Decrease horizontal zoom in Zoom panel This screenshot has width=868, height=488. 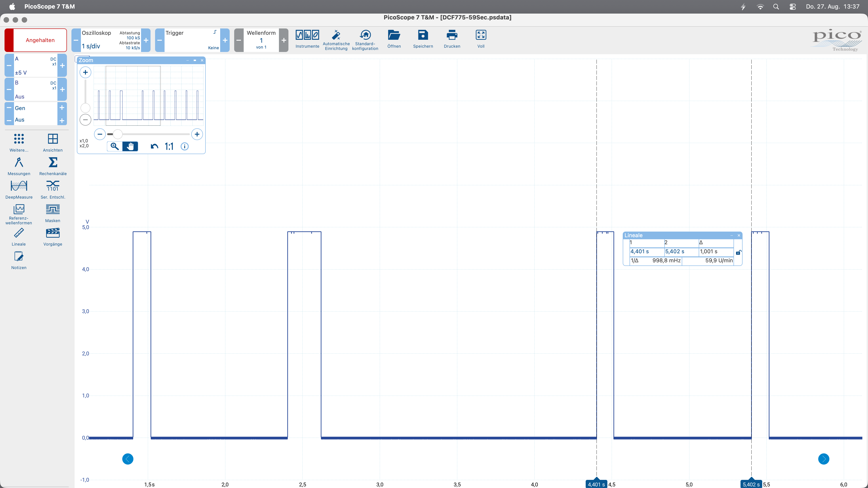[x=100, y=134]
